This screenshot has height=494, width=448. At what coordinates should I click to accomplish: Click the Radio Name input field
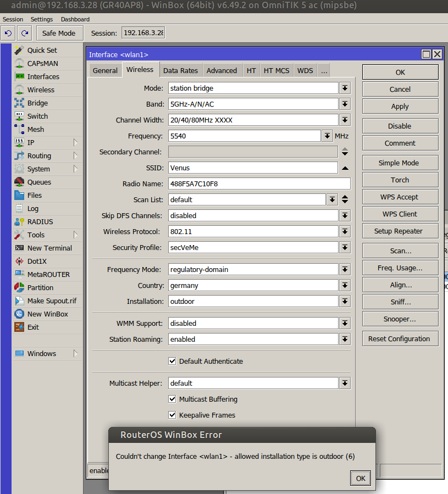click(259, 184)
